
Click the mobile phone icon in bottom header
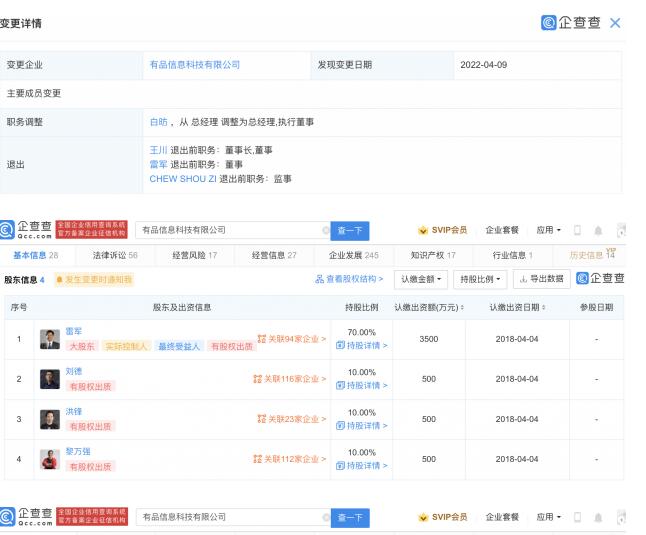coord(577,517)
